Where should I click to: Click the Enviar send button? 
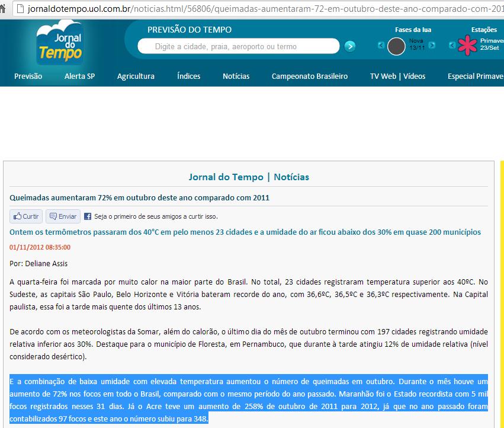pyautogui.click(x=63, y=216)
